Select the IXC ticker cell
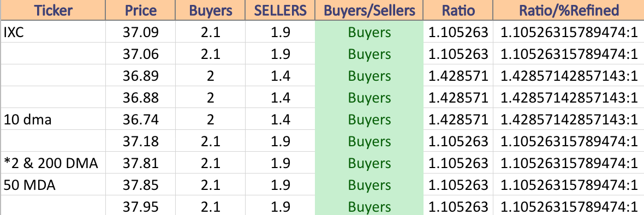644x215 pixels. tap(52, 32)
